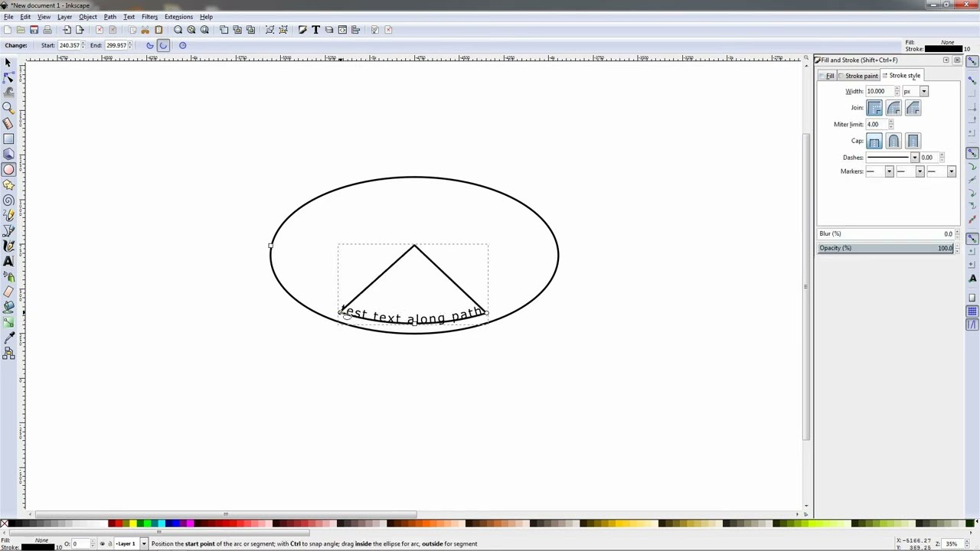
Task: Select the Zoom magnifier tool
Action: pos(8,108)
